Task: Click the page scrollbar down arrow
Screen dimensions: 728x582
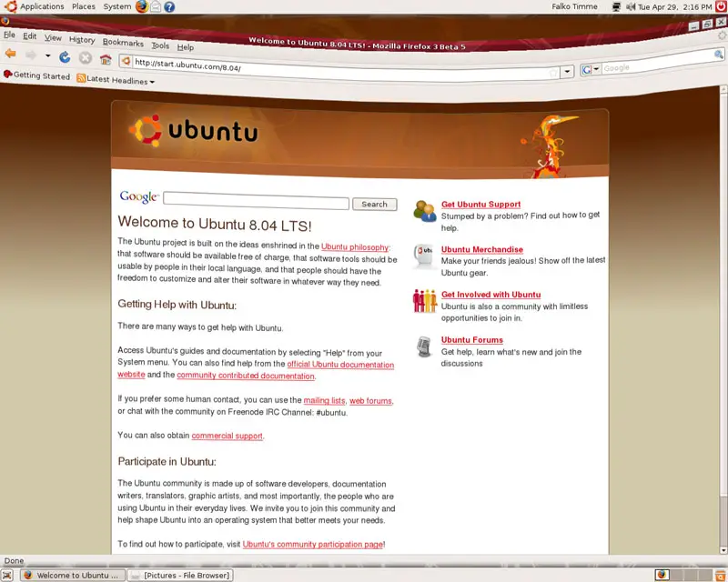Action: (723, 550)
